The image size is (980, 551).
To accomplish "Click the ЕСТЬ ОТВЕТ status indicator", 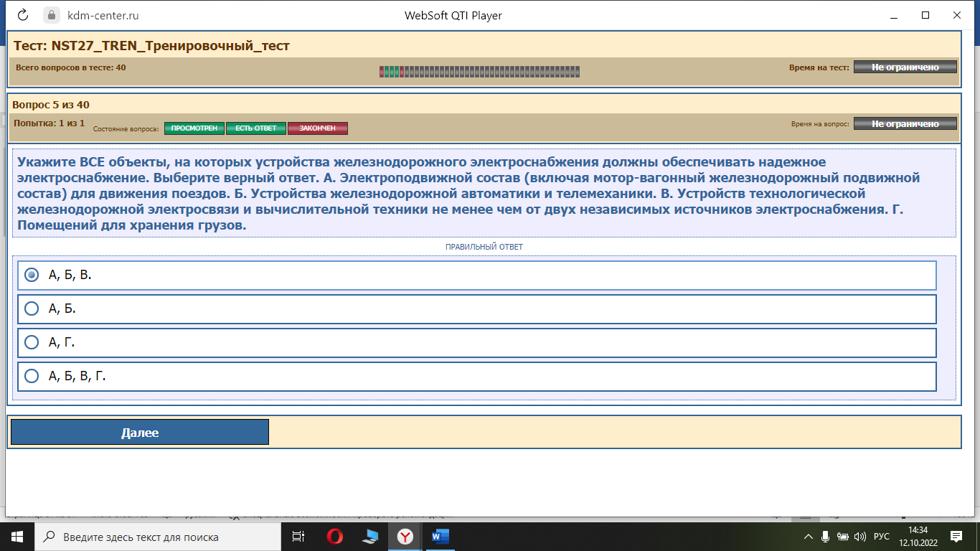I will 256,128.
